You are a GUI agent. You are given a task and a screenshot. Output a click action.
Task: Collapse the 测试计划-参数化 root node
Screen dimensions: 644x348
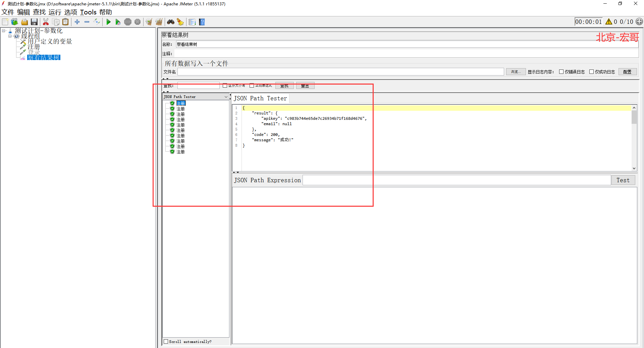tap(3, 31)
